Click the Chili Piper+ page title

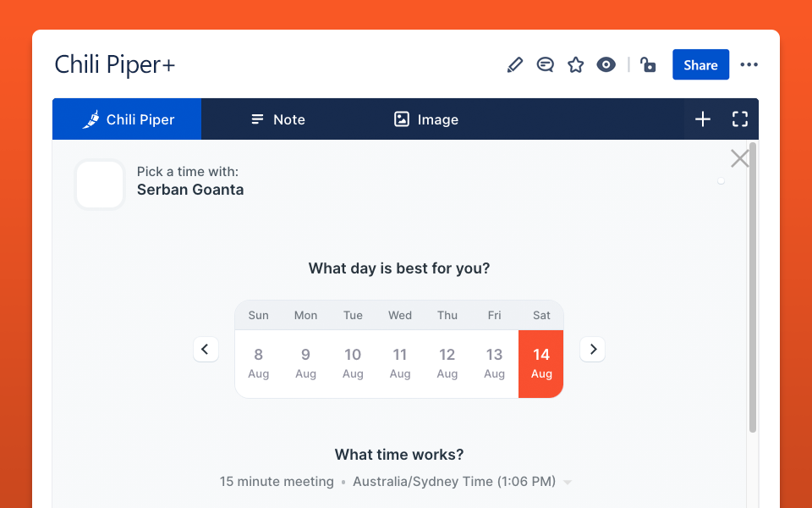[x=115, y=65]
